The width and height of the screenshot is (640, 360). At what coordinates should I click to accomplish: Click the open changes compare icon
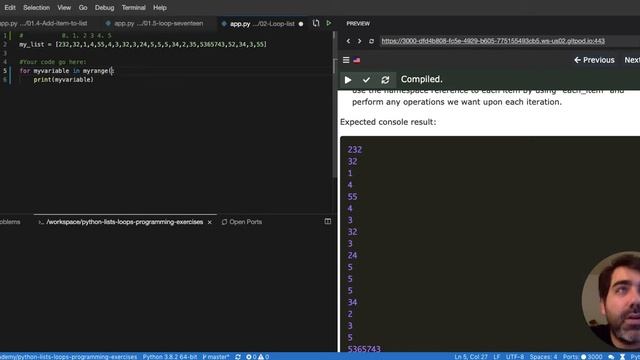(316, 23)
